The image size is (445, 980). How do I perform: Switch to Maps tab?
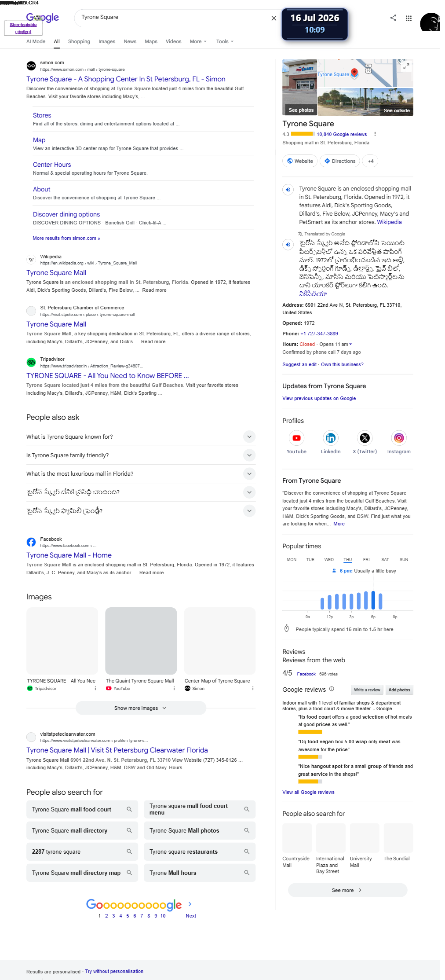[x=151, y=41]
